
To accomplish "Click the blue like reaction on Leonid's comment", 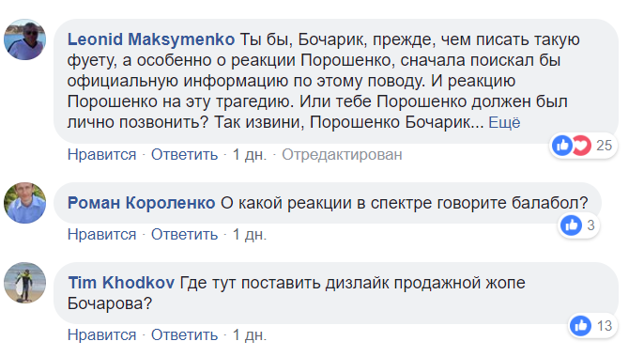I will [562, 145].
